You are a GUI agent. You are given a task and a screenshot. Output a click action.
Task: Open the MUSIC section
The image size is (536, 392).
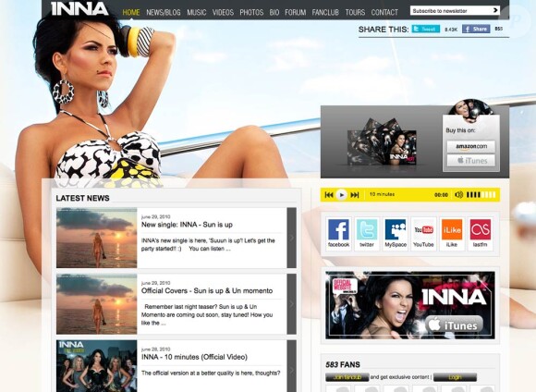point(197,13)
